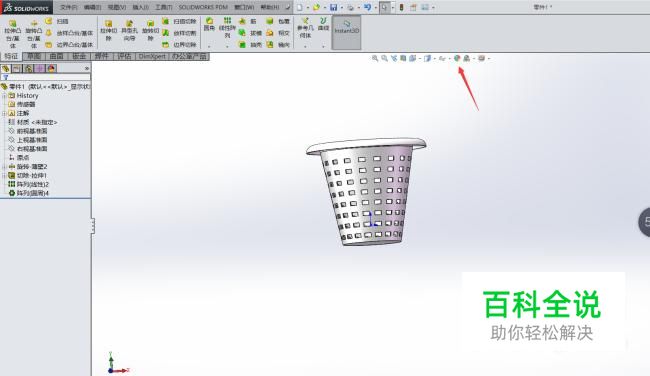Expand the History folder in tree
650x376 pixels.
coord(4,95)
